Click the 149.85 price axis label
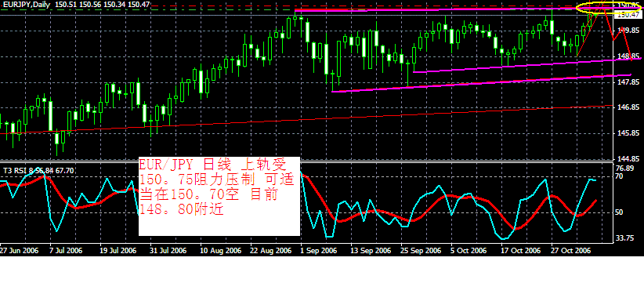Screen dimensions: 644x301 pos(628,31)
